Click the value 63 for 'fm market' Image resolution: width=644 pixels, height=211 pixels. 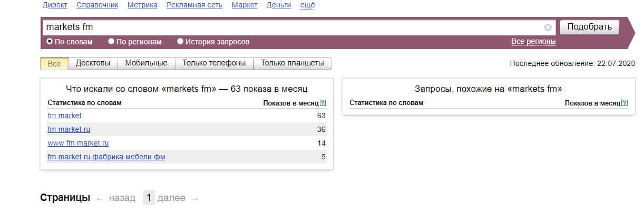click(x=321, y=116)
